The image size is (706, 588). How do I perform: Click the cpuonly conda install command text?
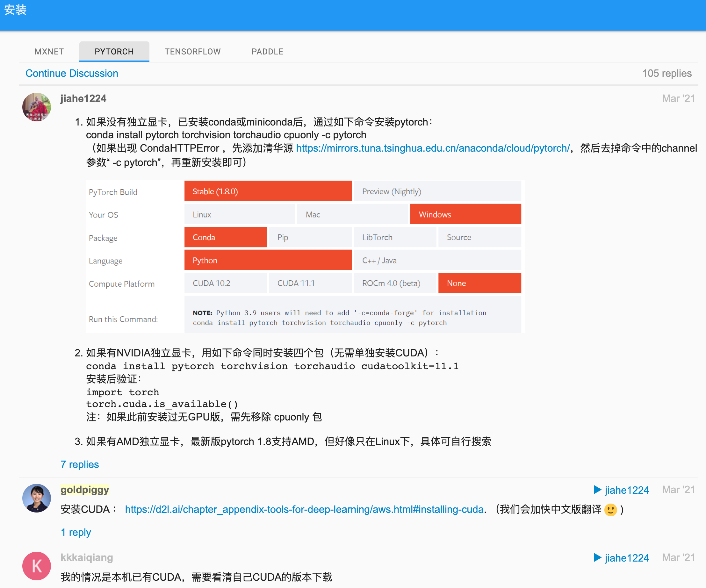pyautogui.click(x=226, y=135)
